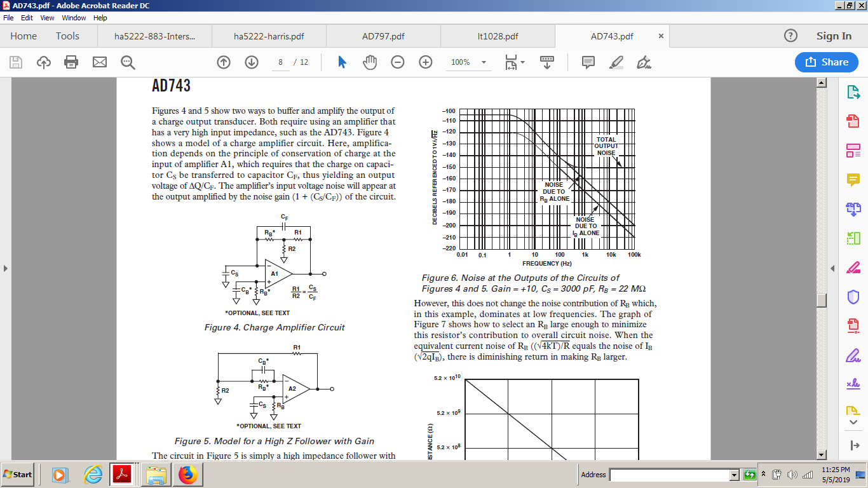Click the document scroll down arrow
Image resolution: width=868 pixels, height=488 pixels.
tap(821, 454)
